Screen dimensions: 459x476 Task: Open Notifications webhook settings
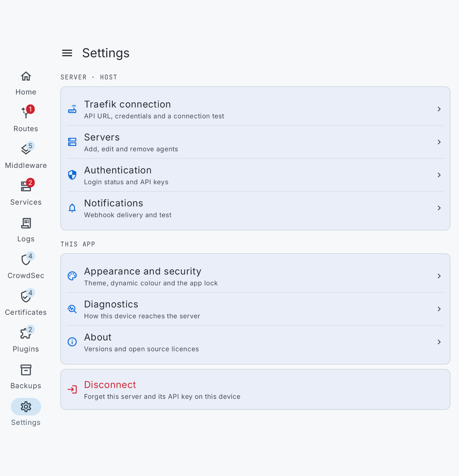coord(255,208)
